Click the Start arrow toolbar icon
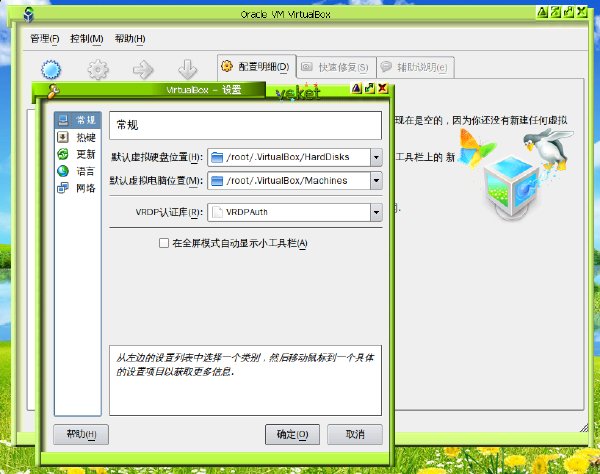This screenshot has height=474, width=600. [x=143, y=70]
